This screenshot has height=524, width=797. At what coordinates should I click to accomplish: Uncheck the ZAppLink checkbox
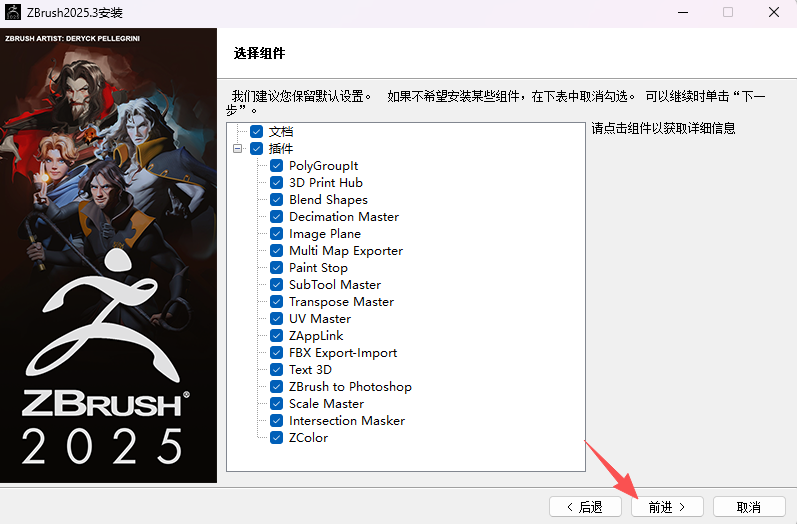(x=277, y=335)
